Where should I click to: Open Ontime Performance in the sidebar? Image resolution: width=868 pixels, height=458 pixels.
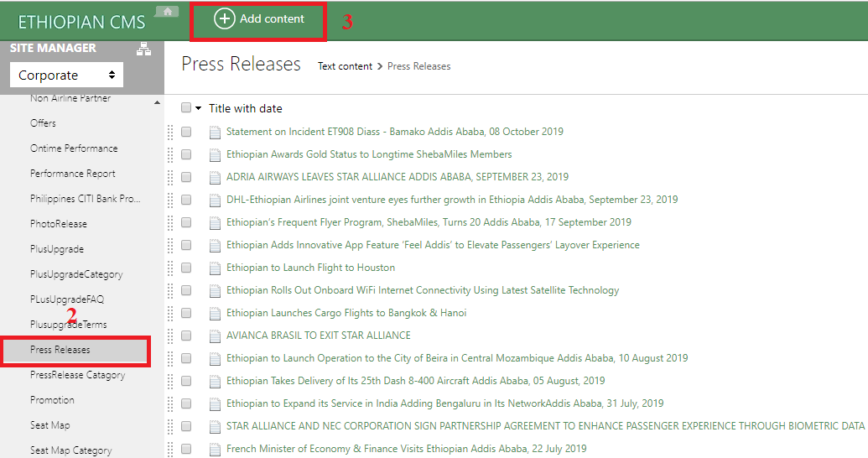click(74, 148)
